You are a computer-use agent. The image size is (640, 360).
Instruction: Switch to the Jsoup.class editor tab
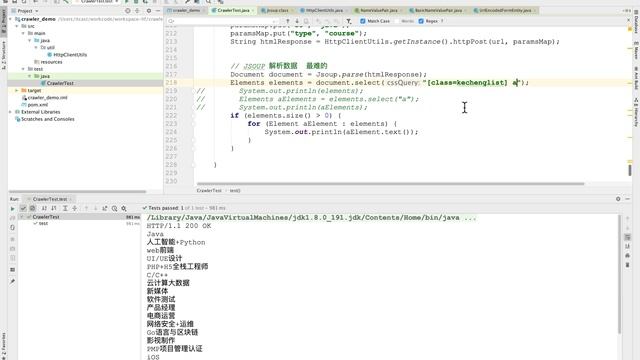pyautogui.click(x=277, y=10)
